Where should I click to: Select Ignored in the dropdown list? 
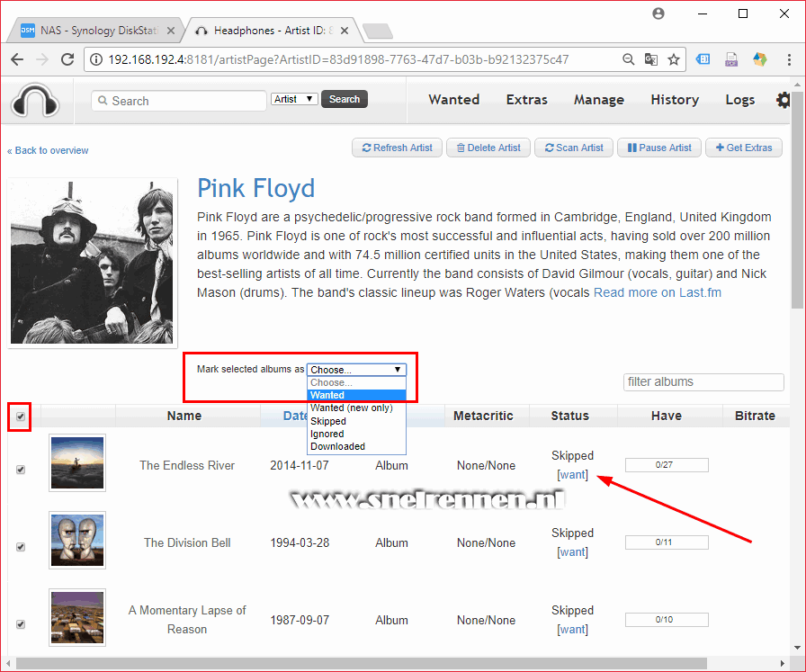click(x=356, y=434)
